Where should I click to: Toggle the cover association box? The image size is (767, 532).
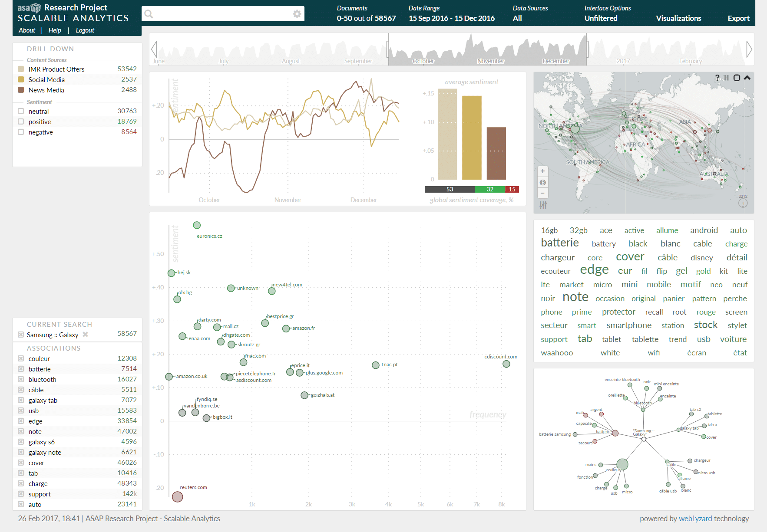(x=21, y=463)
